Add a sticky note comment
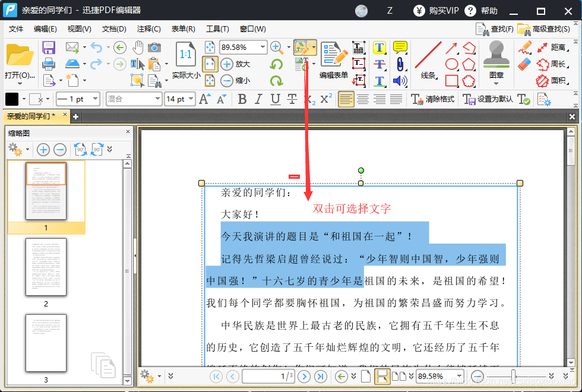Image resolution: width=582 pixels, height=392 pixels. [400, 48]
